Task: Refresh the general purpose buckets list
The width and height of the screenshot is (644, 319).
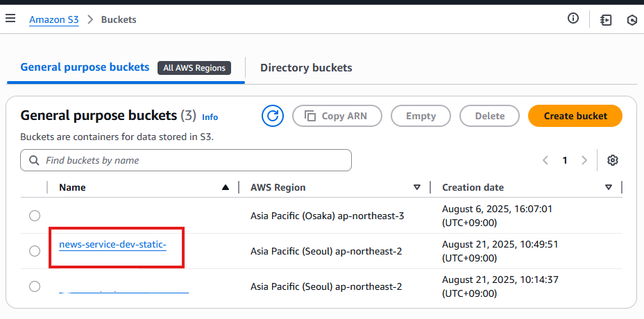Action: pos(273,116)
